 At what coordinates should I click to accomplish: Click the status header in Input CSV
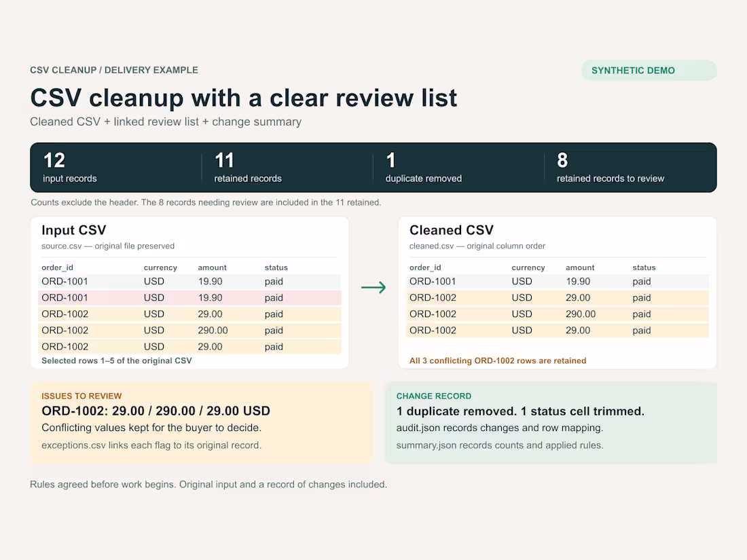pyautogui.click(x=276, y=267)
